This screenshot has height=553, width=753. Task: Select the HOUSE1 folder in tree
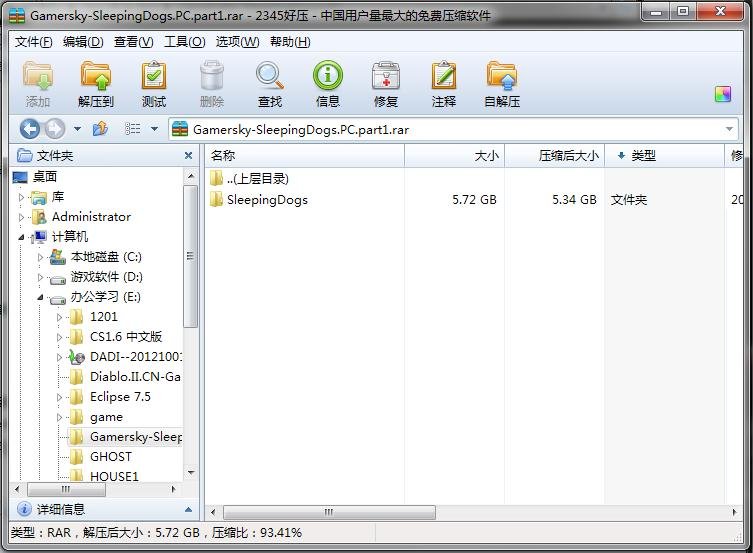pos(114,476)
